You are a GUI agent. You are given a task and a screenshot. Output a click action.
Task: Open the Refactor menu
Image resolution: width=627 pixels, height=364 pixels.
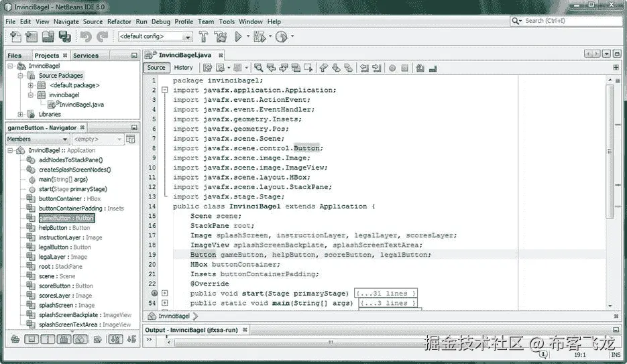point(119,21)
